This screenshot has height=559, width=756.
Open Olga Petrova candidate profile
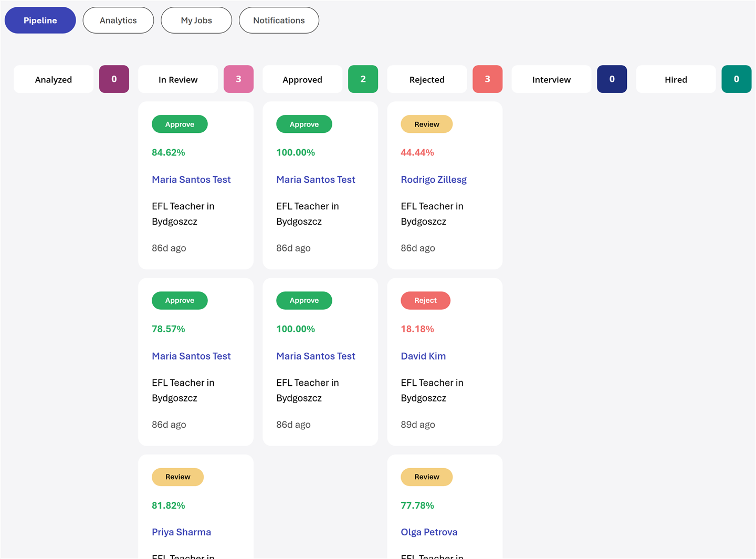click(x=429, y=532)
